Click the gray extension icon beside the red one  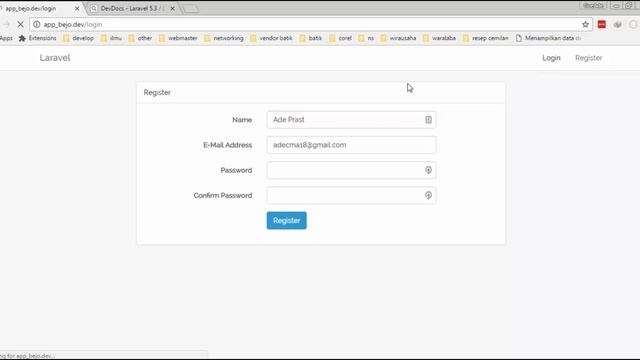[618, 24]
